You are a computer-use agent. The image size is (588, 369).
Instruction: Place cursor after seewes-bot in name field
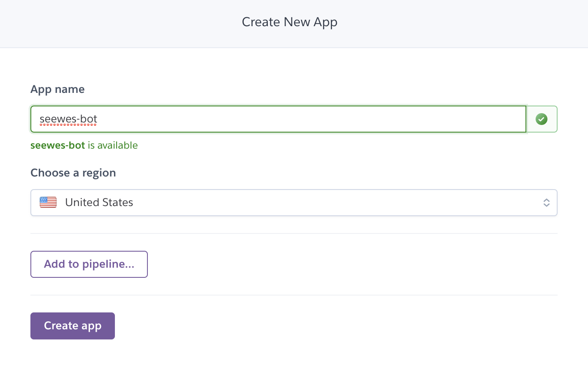[98, 119]
